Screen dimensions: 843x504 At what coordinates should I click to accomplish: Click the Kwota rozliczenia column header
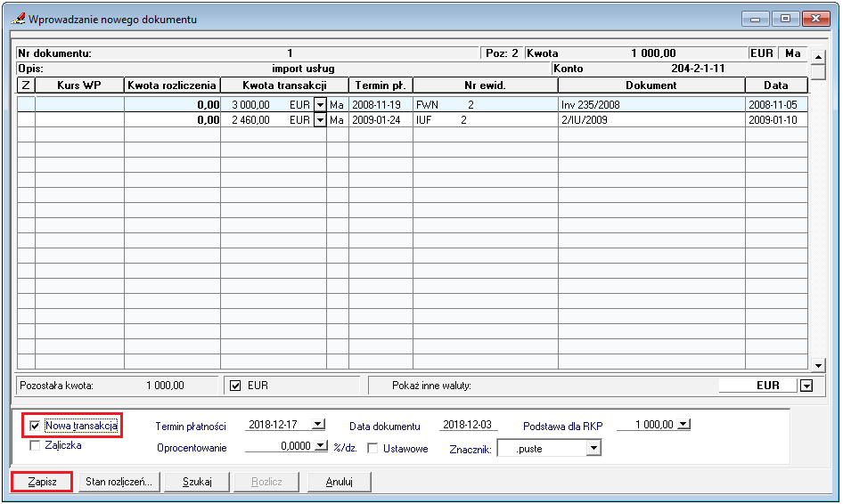(x=172, y=85)
